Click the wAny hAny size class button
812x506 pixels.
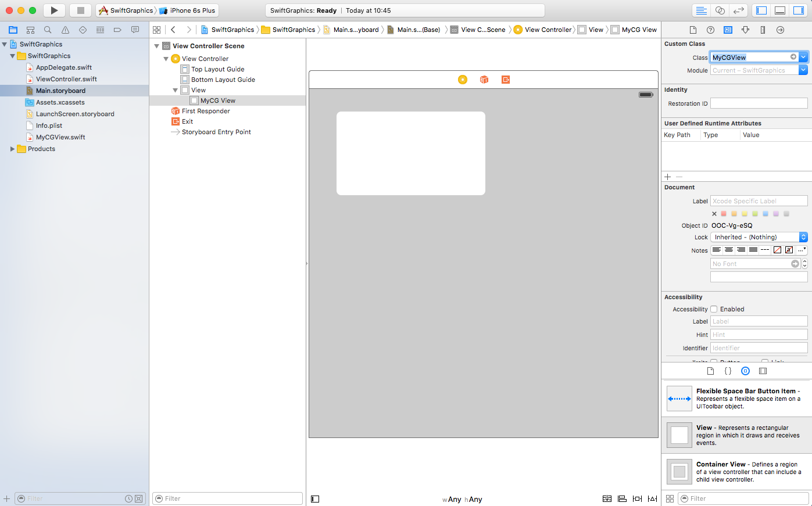(x=462, y=499)
